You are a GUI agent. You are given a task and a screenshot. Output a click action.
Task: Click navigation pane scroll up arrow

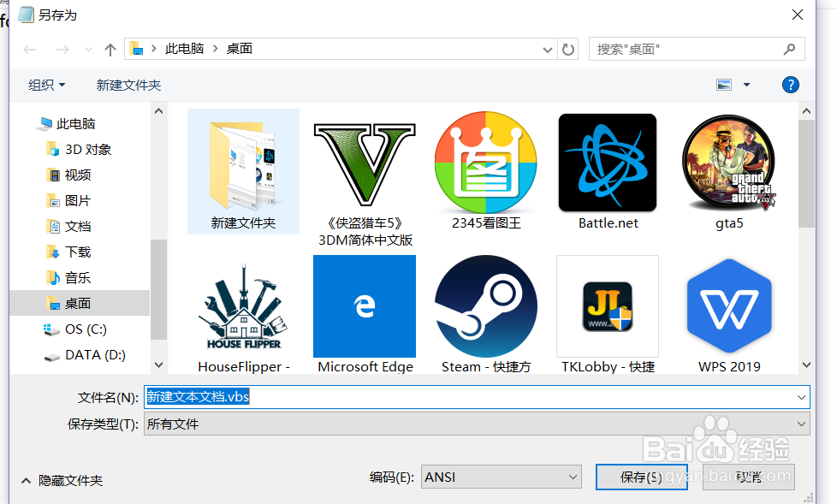pos(158,111)
